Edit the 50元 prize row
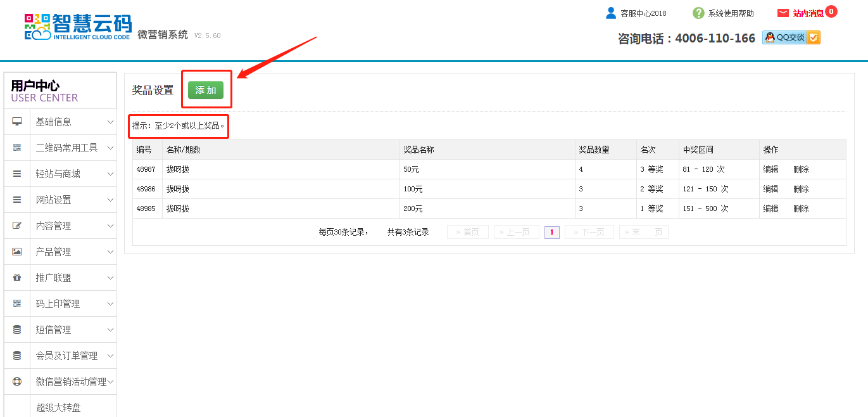Image resolution: width=868 pixels, height=417 pixels. pos(771,169)
